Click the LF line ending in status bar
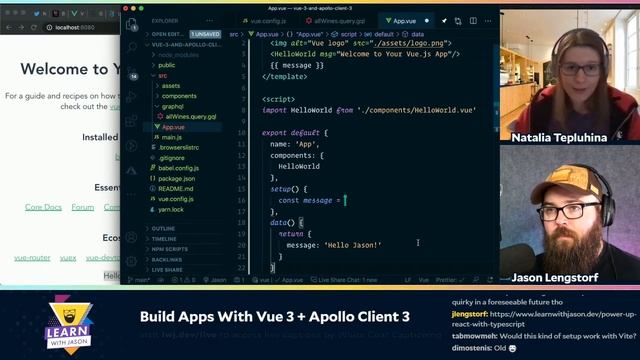The height and width of the screenshot is (360, 640). [408, 280]
